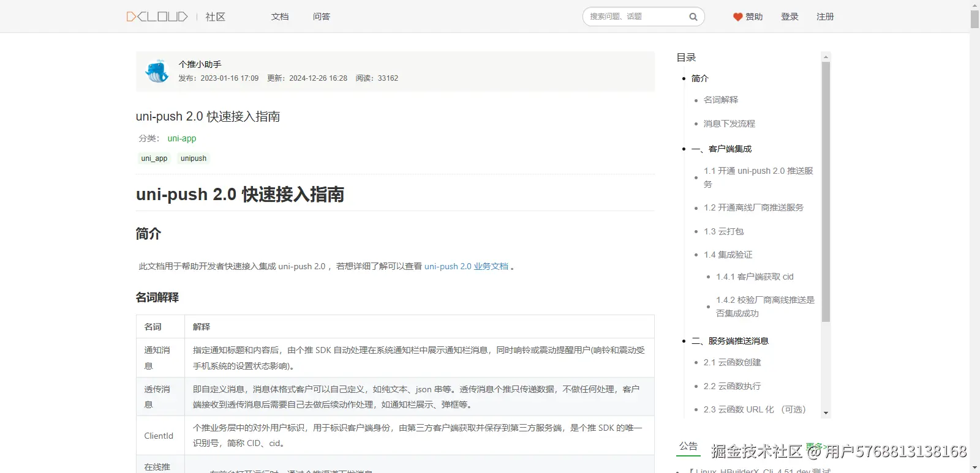Click the 名词解释 section heading
Viewport: 980px width, 473px height.
click(157, 297)
